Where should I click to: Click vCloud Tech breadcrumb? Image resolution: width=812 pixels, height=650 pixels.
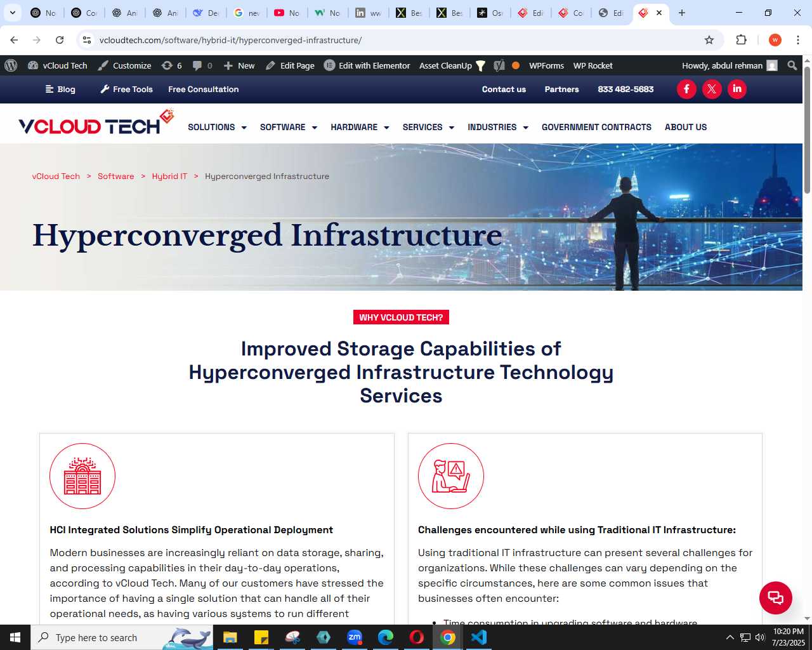[x=56, y=176]
